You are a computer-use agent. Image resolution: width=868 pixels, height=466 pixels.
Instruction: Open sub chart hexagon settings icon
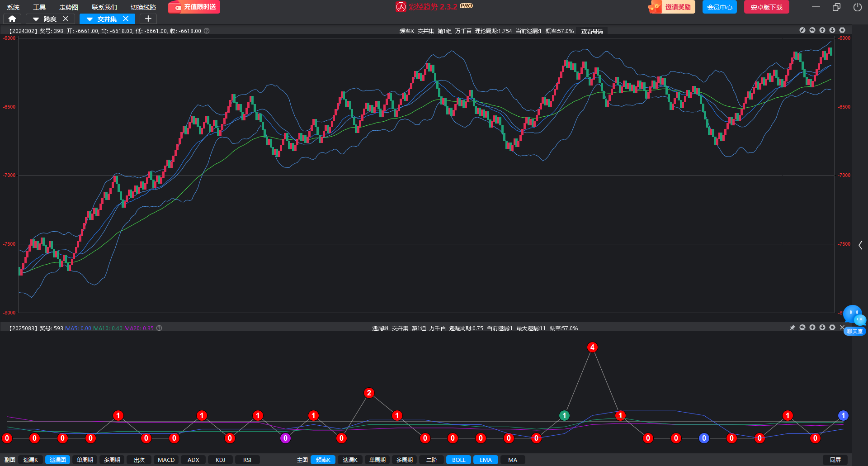(x=832, y=328)
